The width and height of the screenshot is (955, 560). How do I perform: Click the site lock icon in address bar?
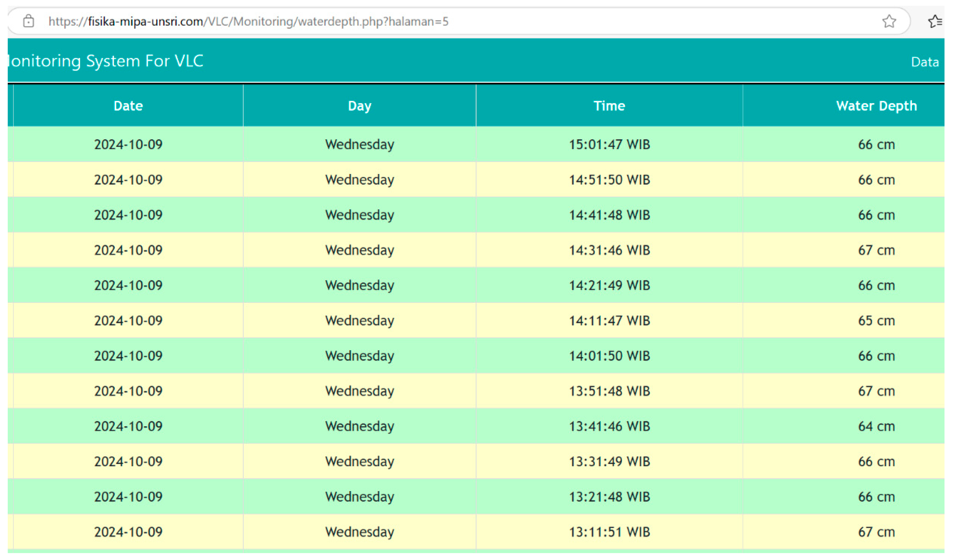pos(28,21)
